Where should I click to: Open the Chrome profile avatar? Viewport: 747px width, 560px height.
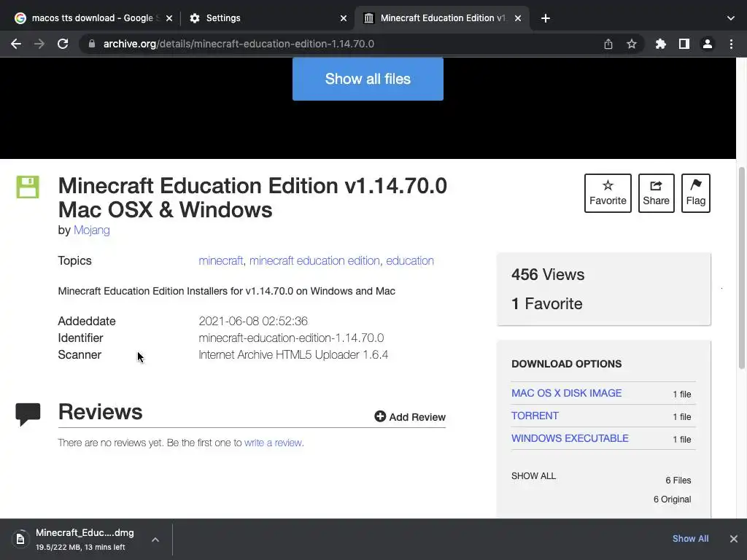pos(708,44)
